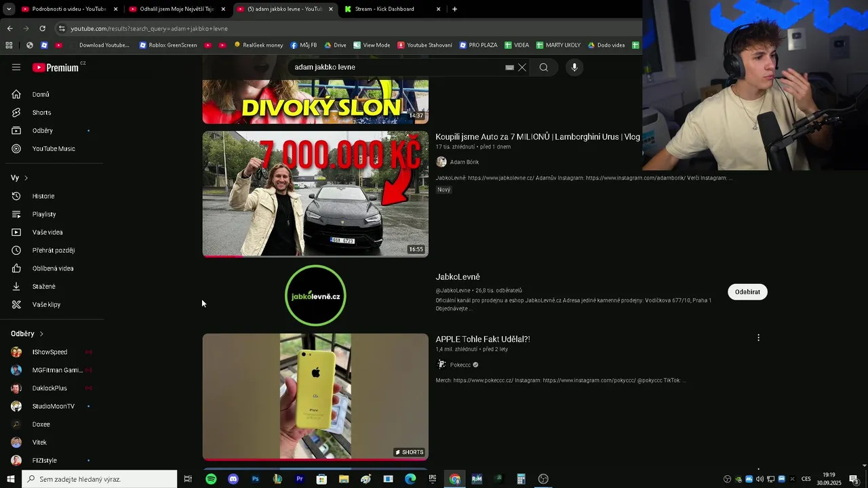Open Spotify from the taskbar

[x=211, y=479]
